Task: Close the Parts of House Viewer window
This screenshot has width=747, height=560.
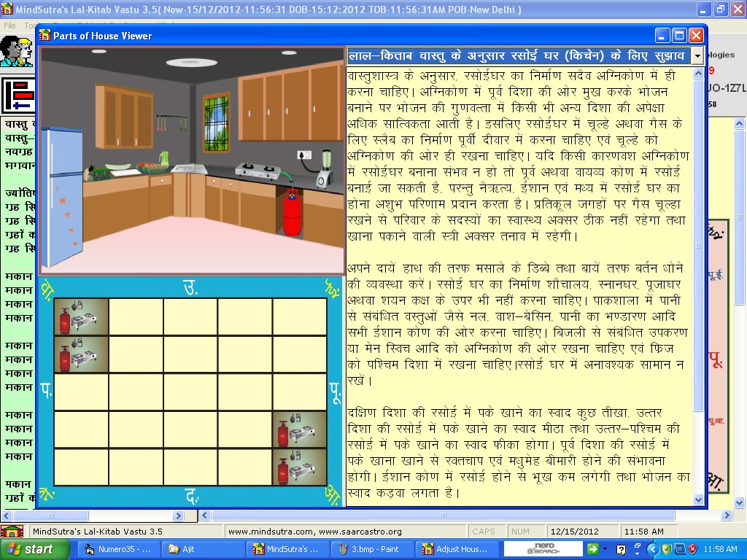Action: coord(696,35)
